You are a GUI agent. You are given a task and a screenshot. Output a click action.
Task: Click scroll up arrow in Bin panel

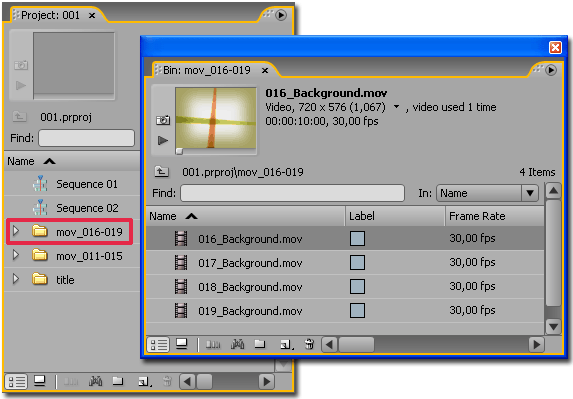(x=553, y=190)
